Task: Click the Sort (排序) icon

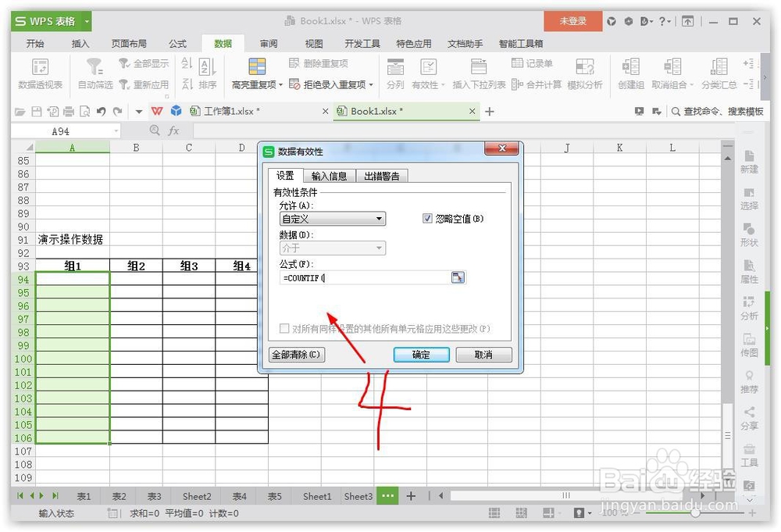Action: 207,66
